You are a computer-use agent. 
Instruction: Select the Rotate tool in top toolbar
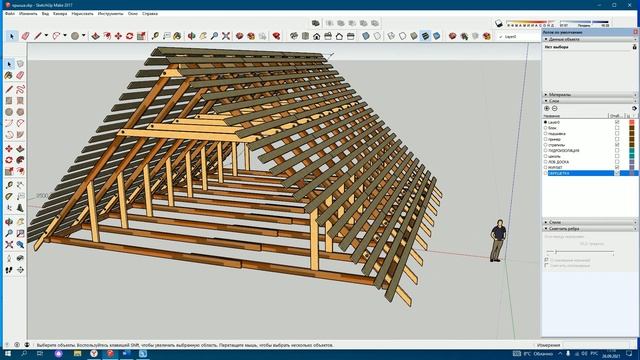click(130, 36)
